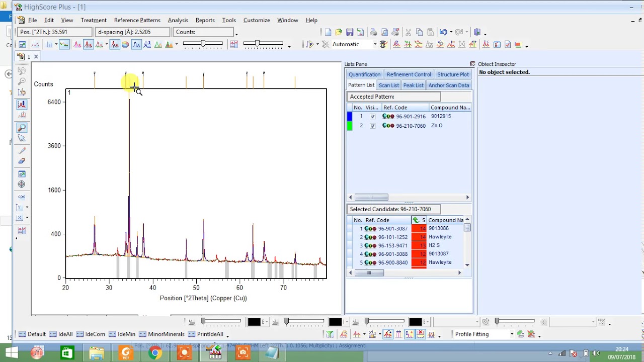
Task: Open File Explorer from the taskbar
Action: pos(97,353)
